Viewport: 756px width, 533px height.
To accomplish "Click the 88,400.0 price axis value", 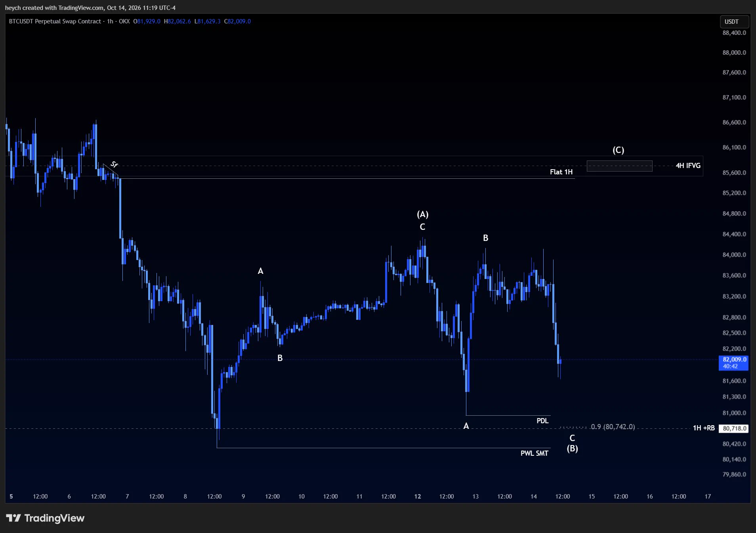I will [734, 33].
